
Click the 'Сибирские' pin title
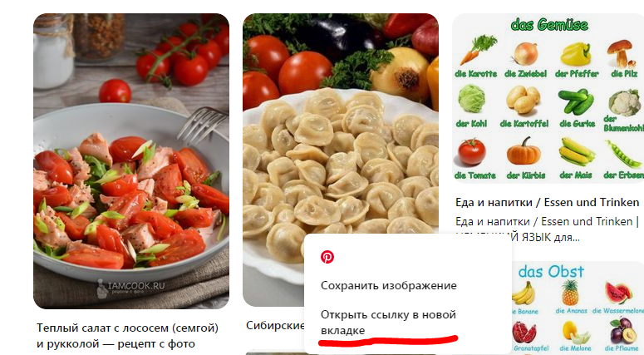click(x=275, y=325)
